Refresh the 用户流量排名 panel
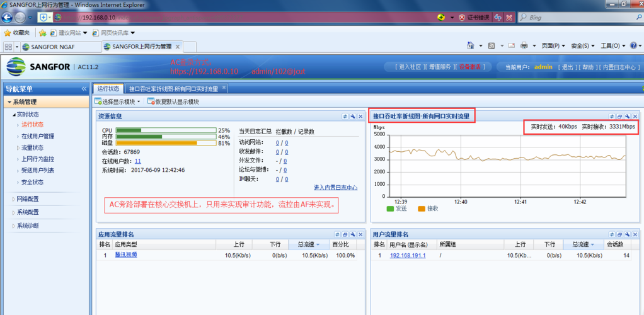Screen dimensions: 644x315 (x=612, y=234)
